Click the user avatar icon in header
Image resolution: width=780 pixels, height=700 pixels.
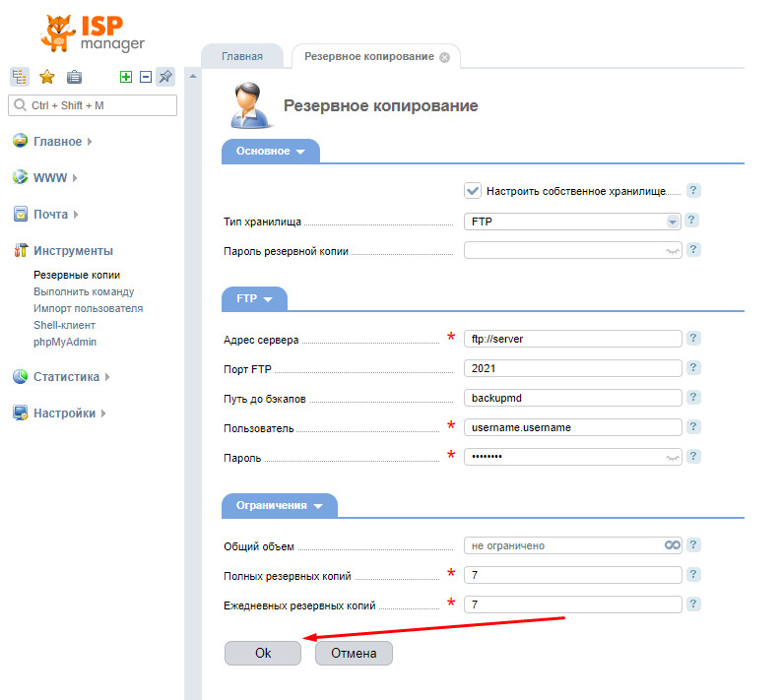point(251,106)
